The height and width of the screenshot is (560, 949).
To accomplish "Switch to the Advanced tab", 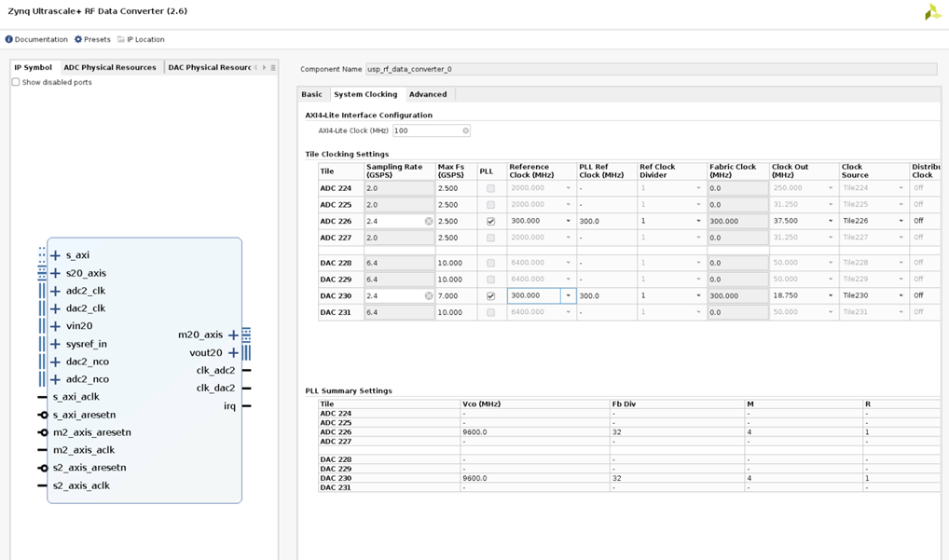I will (428, 94).
